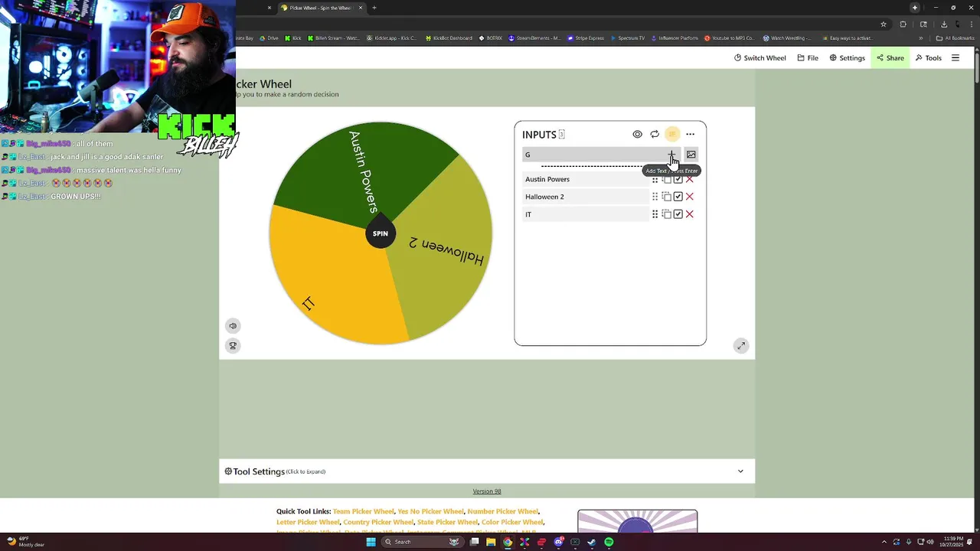The image size is (980, 551).
Task: Open the Spectrum TV bookmark
Action: click(x=628, y=37)
